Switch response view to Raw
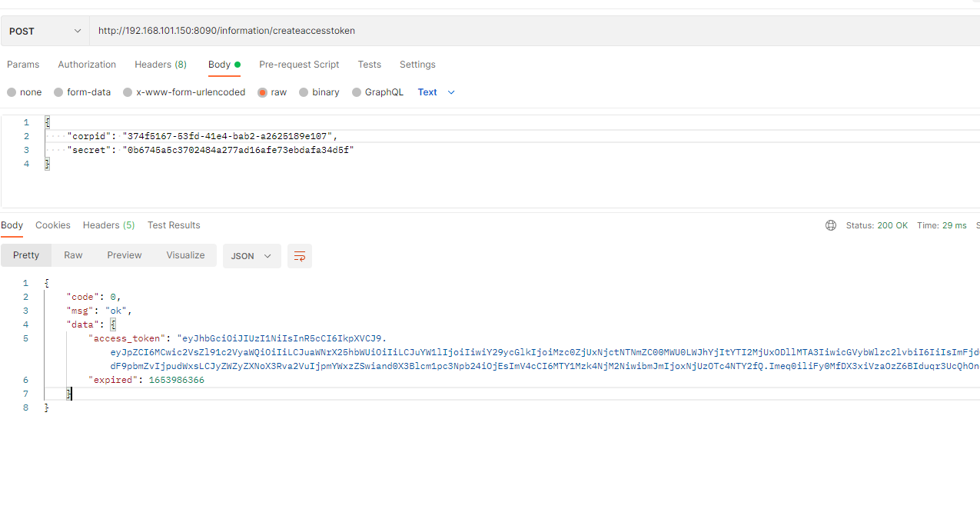Image resolution: width=980 pixels, height=519 pixels. click(73, 255)
